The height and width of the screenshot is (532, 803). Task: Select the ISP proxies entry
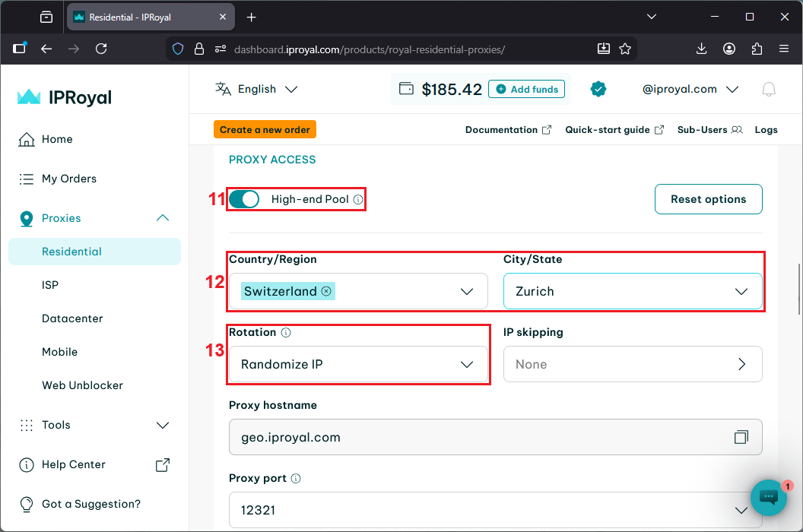[x=50, y=285]
